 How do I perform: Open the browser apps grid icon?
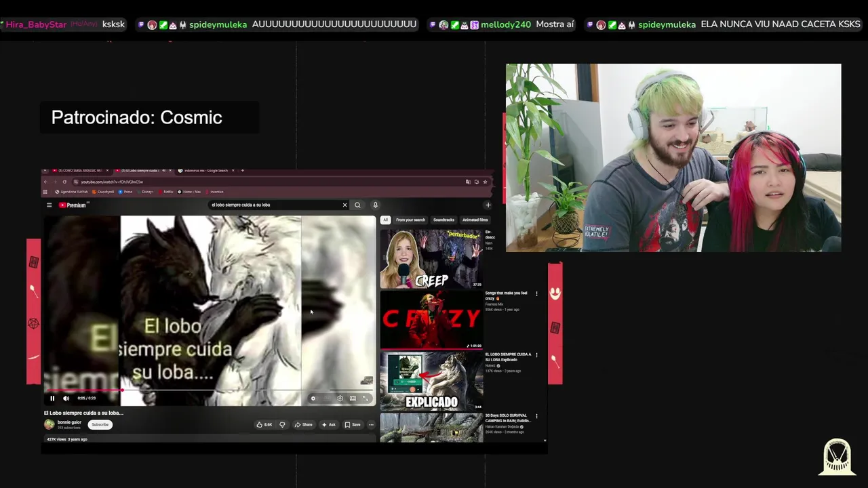pyautogui.click(x=45, y=192)
